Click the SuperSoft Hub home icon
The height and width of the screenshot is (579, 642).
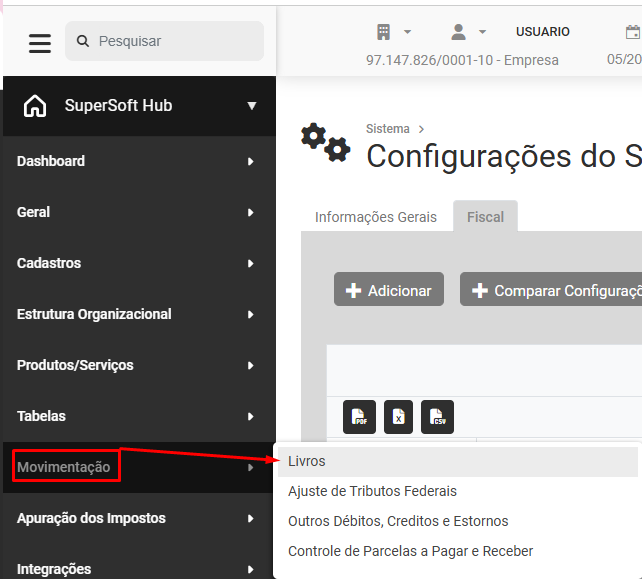[x=35, y=106]
